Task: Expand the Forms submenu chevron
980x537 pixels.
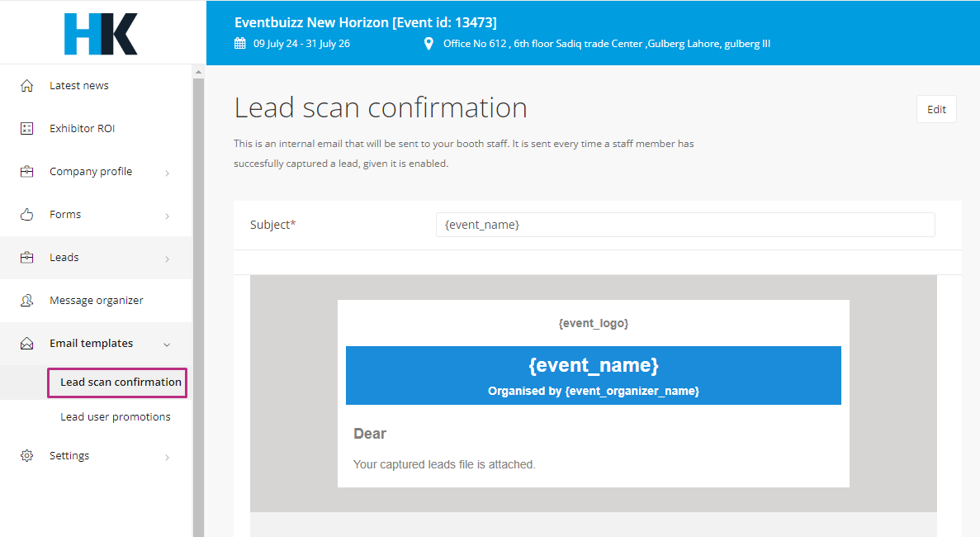Action: (x=167, y=216)
